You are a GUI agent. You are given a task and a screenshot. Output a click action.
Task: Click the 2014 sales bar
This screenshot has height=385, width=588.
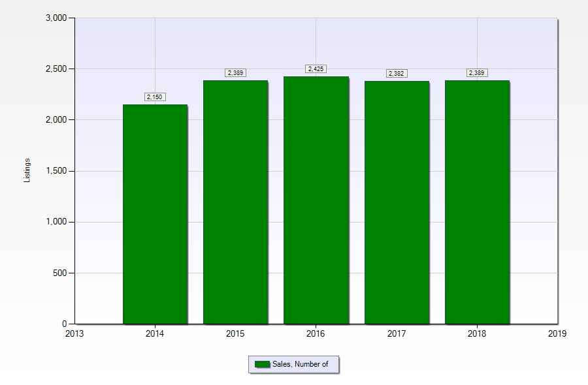155,214
